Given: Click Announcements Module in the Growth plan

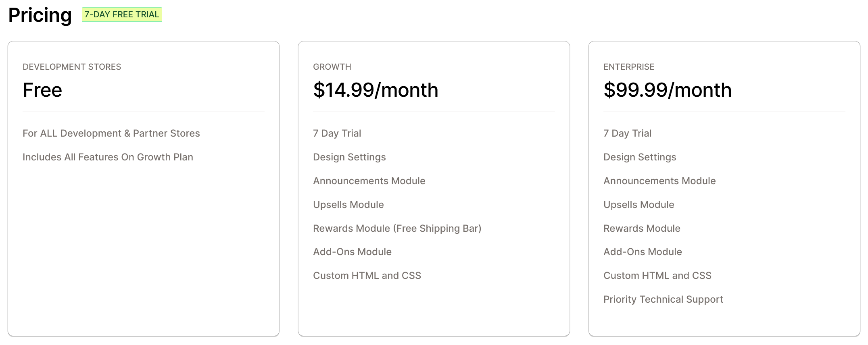Looking at the screenshot, I should (369, 181).
